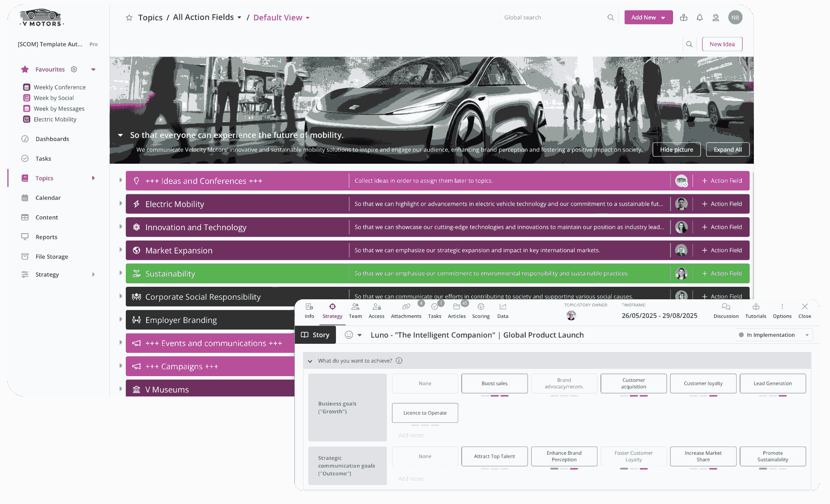Click the notifications bell icon
830x504 pixels.
(x=699, y=17)
